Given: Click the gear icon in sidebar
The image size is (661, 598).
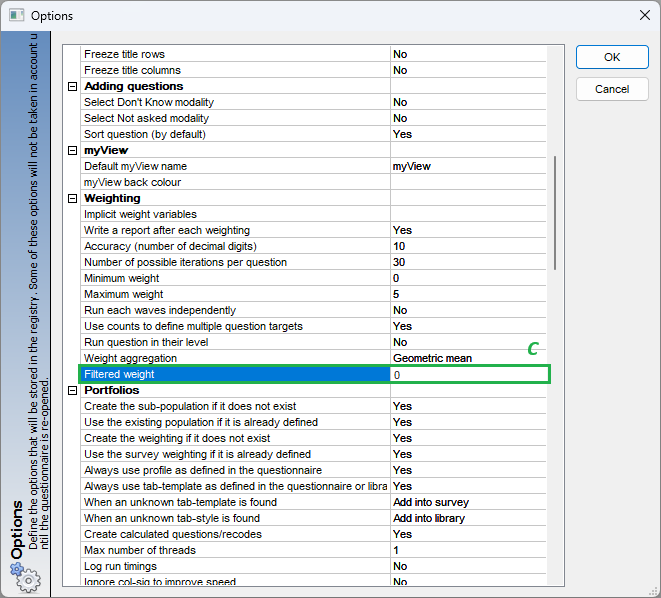Looking at the screenshot, I should [26, 578].
